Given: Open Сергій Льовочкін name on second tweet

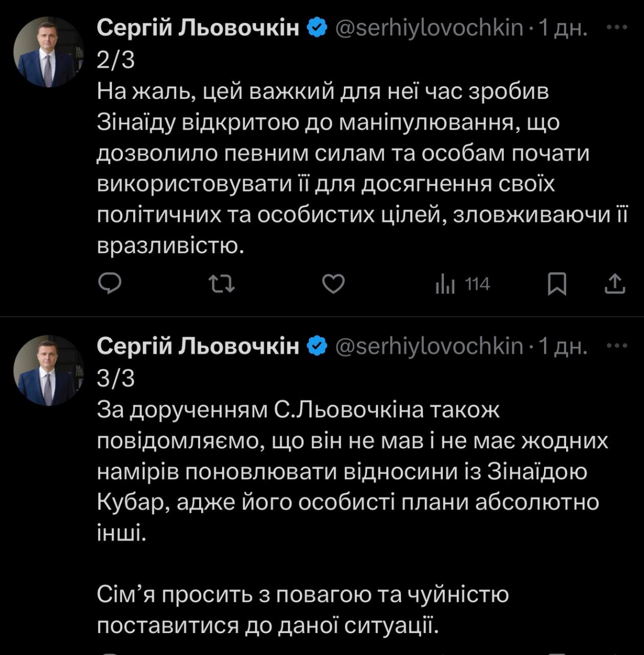Looking at the screenshot, I should 198,347.
